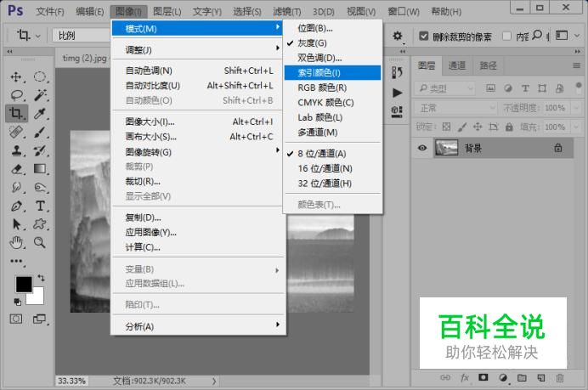Screen dimensions: 588x390
Task: Select the Brush tool
Action: click(39, 132)
